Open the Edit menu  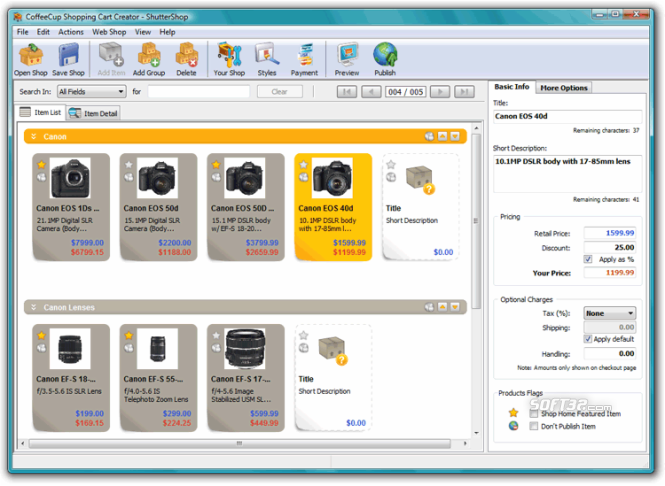tap(43, 32)
